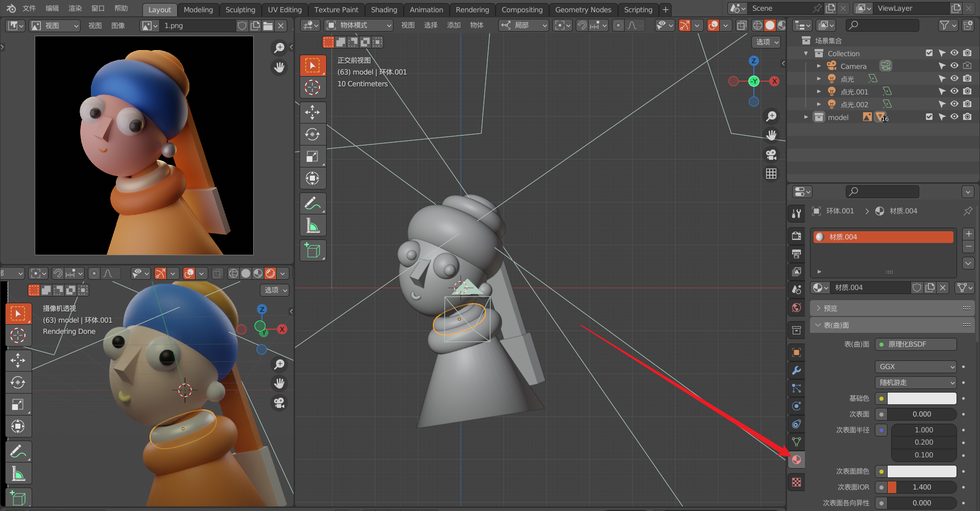Expand the model collection in outliner
The image size is (980, 511).
tap(806, 117)
